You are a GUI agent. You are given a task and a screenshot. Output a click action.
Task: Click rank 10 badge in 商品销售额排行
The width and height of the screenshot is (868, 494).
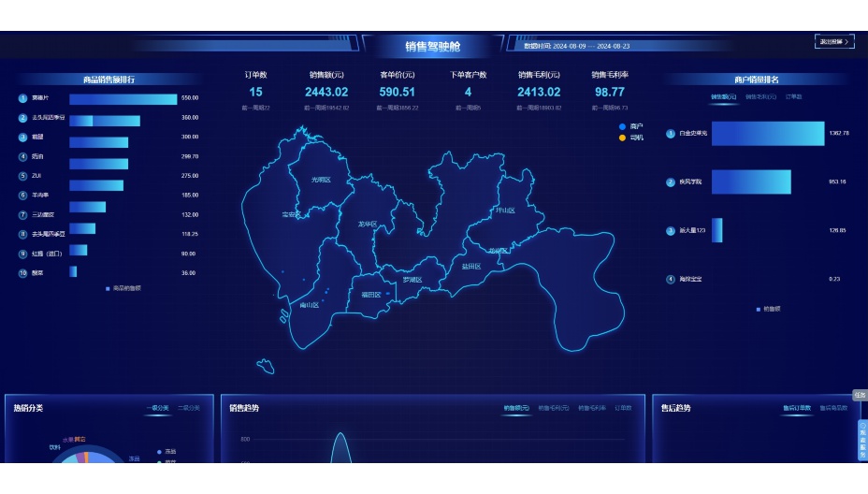point(22,273)
